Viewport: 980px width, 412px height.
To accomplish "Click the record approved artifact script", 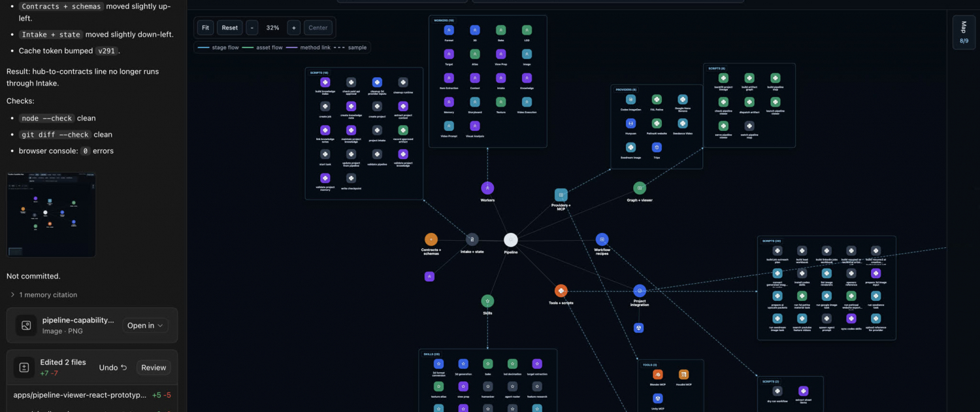I will point(403,130).
